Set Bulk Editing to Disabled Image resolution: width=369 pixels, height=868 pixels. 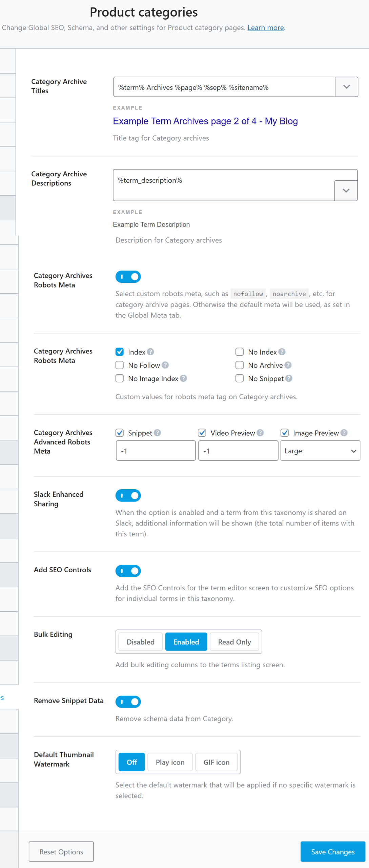click(x=141, y=642)
